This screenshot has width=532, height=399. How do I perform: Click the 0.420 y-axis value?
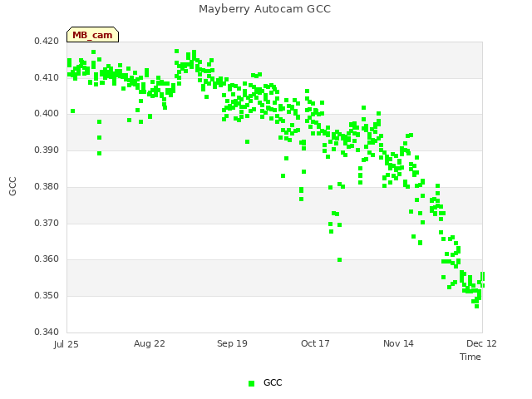[x=47, y=41]
